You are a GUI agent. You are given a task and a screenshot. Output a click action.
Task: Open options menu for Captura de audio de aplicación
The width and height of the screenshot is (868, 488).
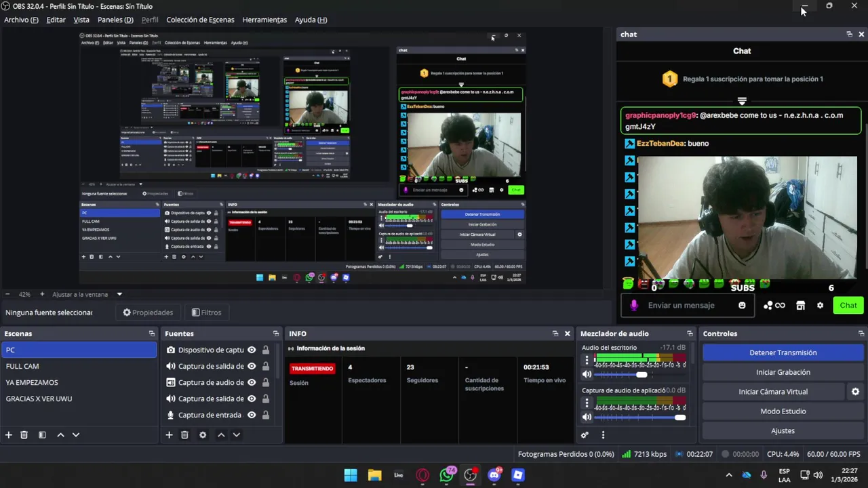click(587, 403)
